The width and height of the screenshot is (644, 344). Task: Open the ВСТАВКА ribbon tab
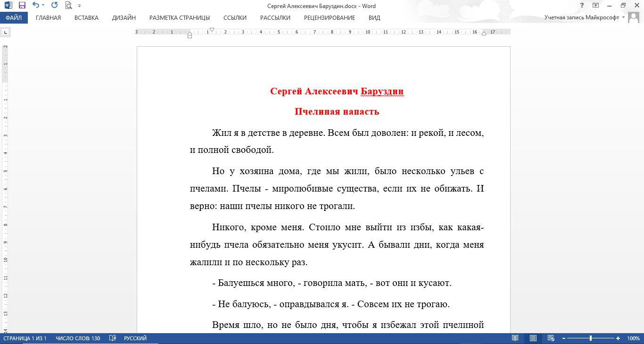tap(86, 17)
